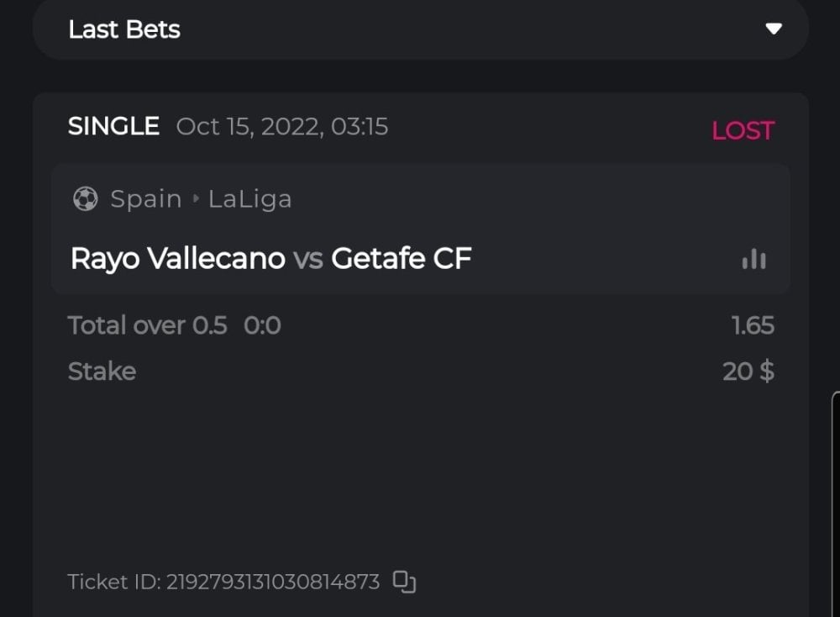Copy the Ticket ID with copy icon
Viewport: 840px width, 617px height.
[x=405, y=582]
